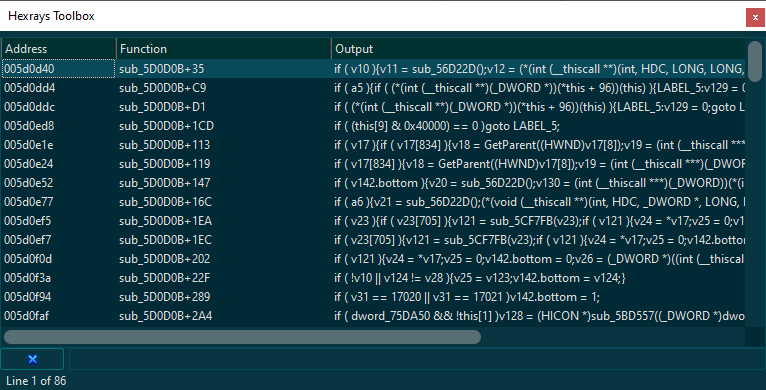
Task: Click function cell sub_5D0D0B+16C
Action: point(166,202)
